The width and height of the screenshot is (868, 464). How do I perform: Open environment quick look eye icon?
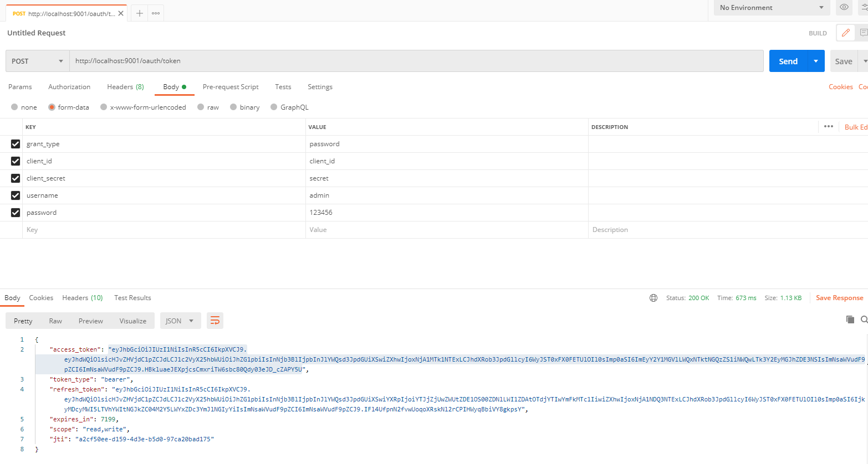pos(844,7)
